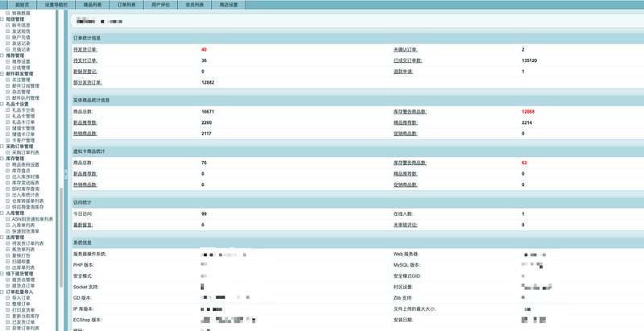644x331 pixels.
Task: Go to the 会员列表 tab
Action: 195,5
